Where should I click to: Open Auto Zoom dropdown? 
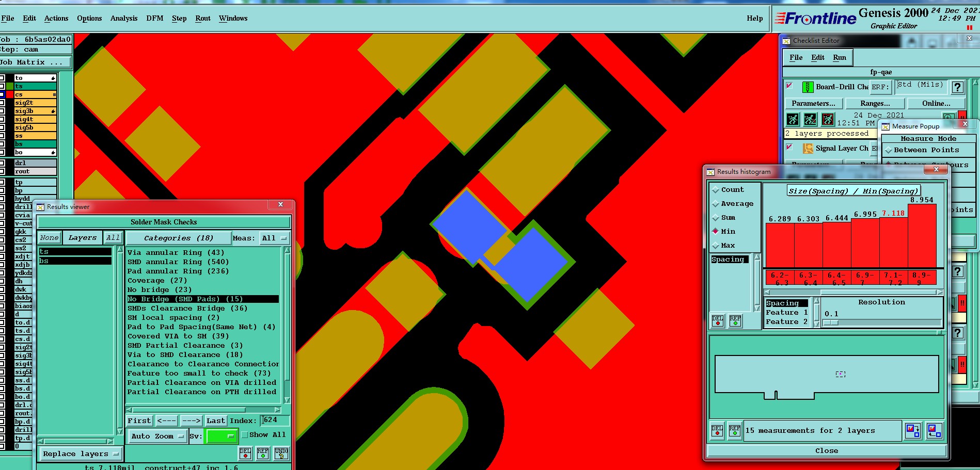157,436
